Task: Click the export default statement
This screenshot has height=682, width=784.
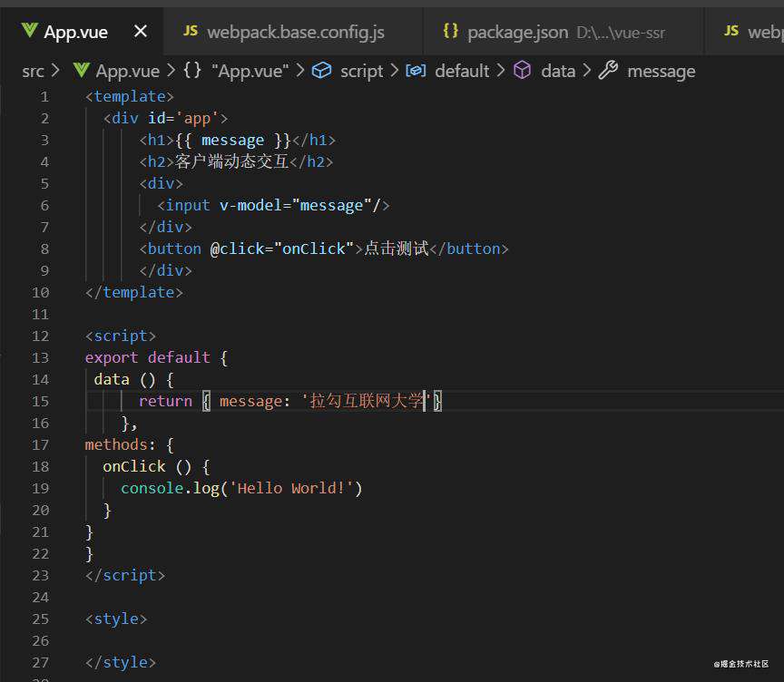Action: [148, 357]
